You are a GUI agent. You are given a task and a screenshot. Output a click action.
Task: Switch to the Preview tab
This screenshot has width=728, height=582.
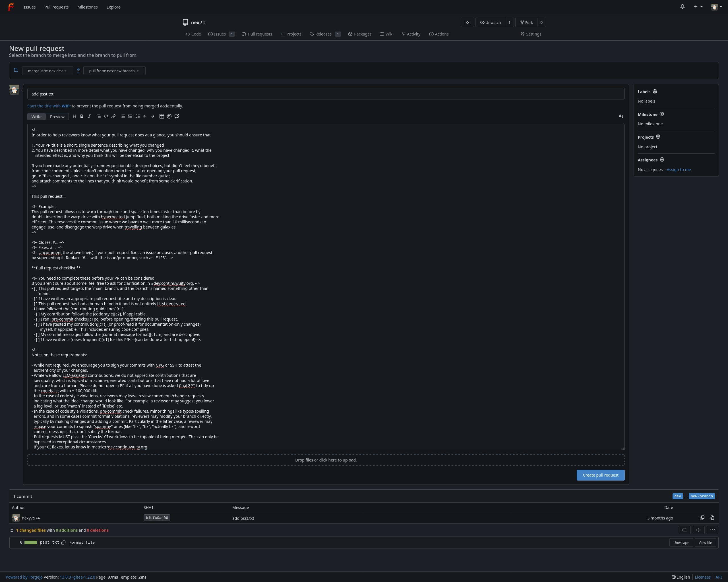point(57,117)
